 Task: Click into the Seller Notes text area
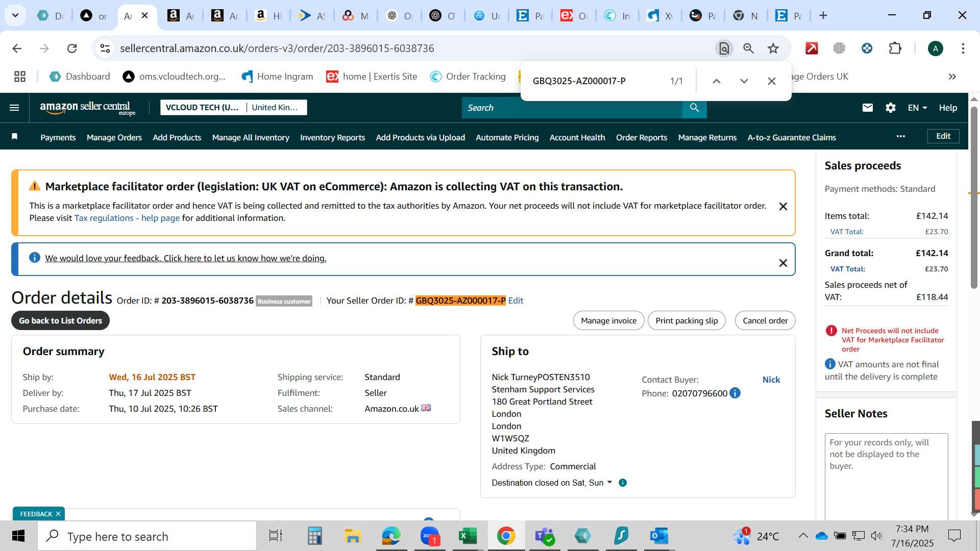[x=886, y=477]
